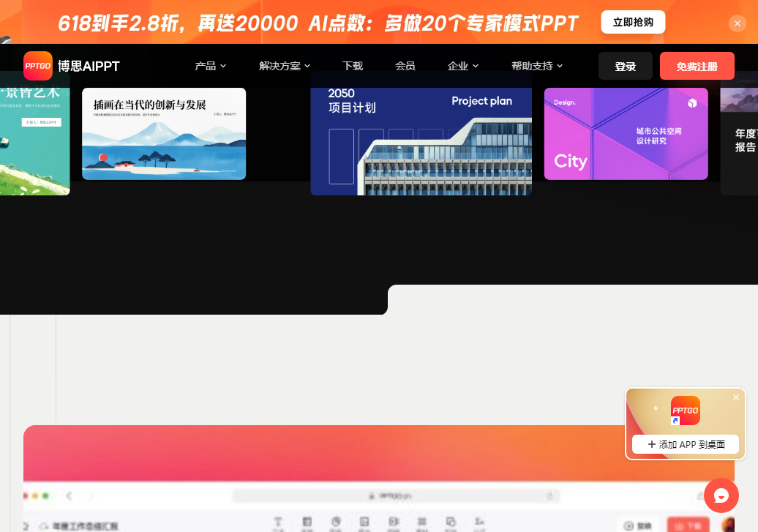Expand the 解决方案 dropdown menu
The image size is (758, 532).
tap(284, 66)
